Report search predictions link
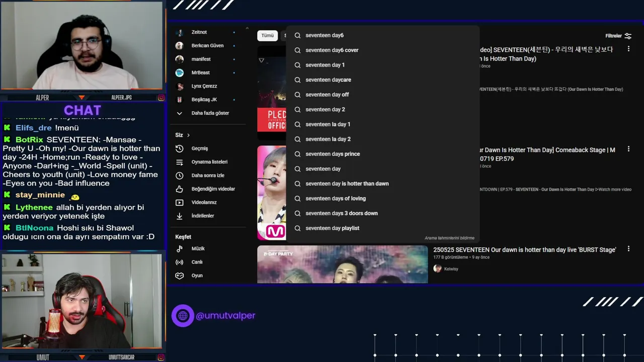 [449, 238]
